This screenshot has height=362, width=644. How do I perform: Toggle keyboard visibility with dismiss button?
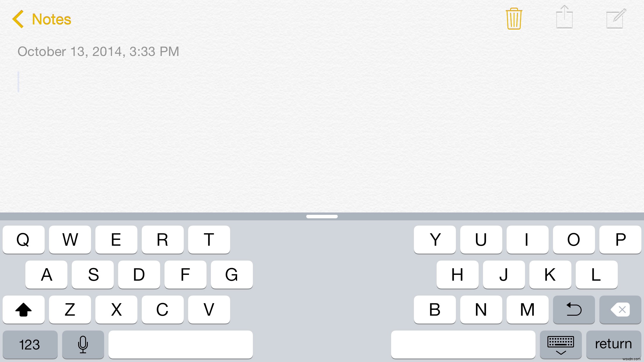pyautogui.click(x=561, y=344)
